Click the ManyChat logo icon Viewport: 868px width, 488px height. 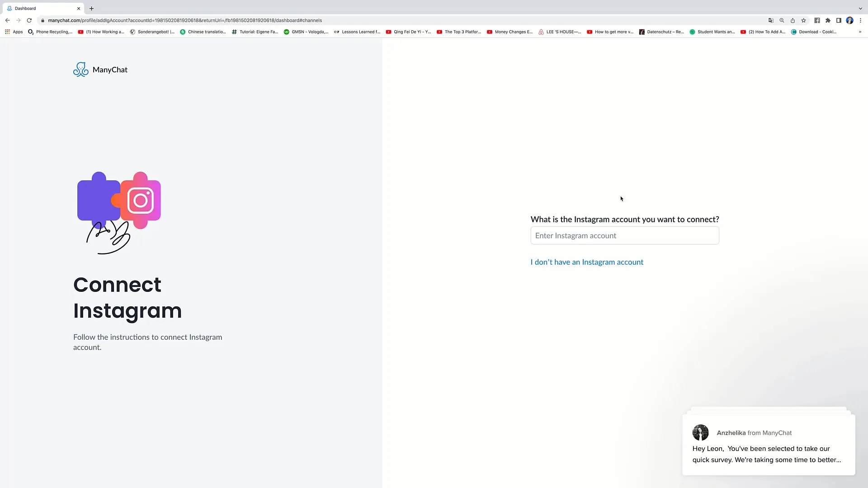point(80,70)
